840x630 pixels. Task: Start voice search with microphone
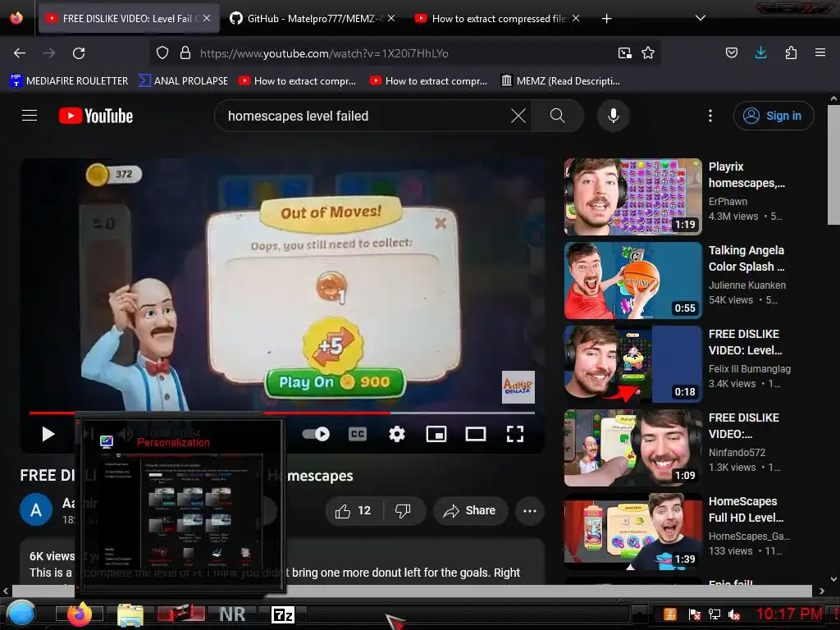[x=614, y=116]
